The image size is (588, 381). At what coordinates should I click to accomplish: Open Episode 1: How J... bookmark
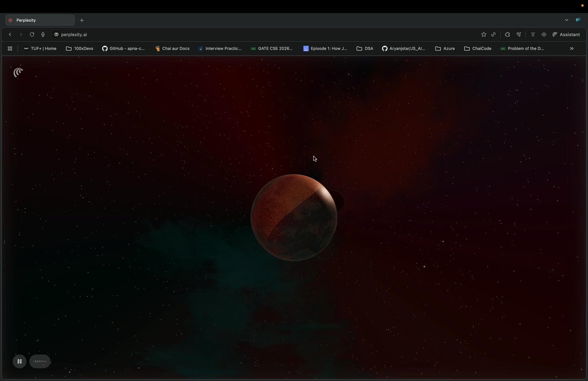click(x=325, y=49)
